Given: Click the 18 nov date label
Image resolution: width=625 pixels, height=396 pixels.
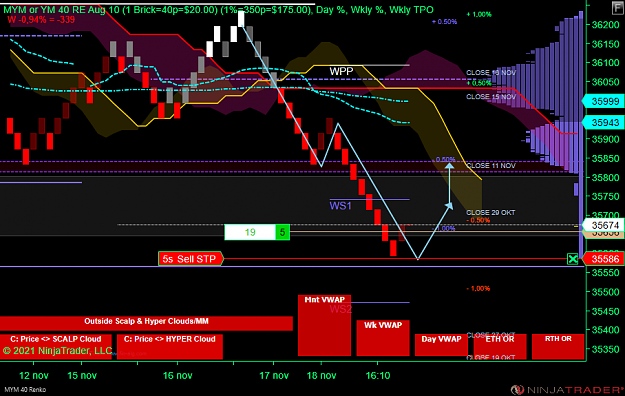Looking at the screenshot, I should (322, 375).
